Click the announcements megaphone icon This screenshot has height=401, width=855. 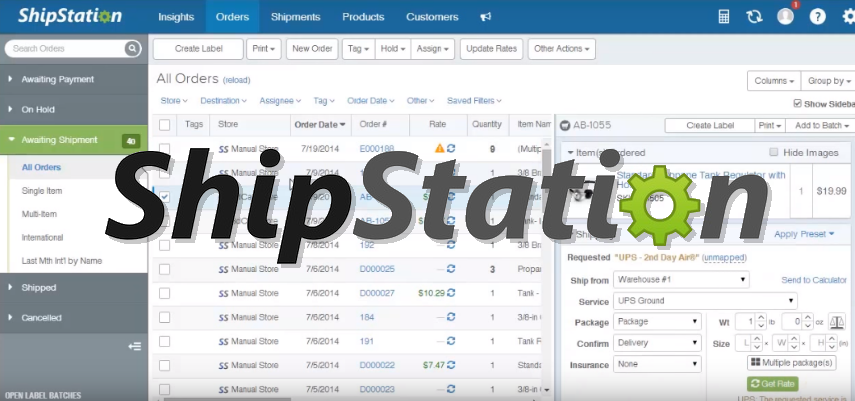point(485,17)
